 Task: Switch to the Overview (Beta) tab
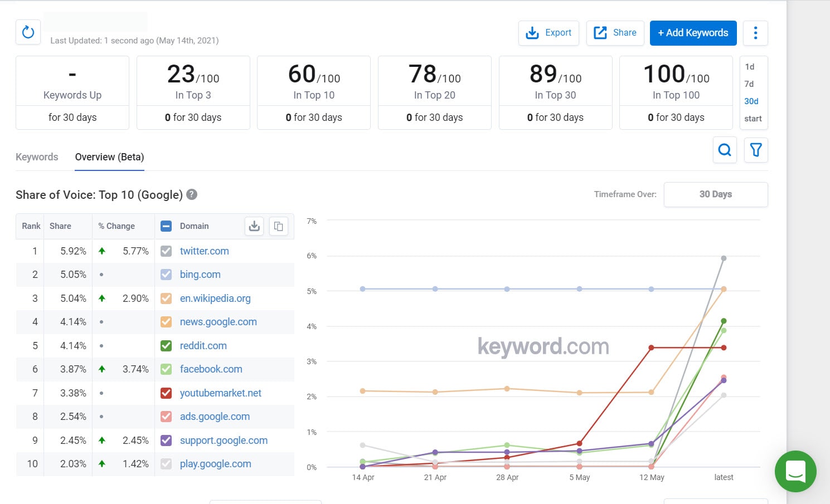[109, 156]
